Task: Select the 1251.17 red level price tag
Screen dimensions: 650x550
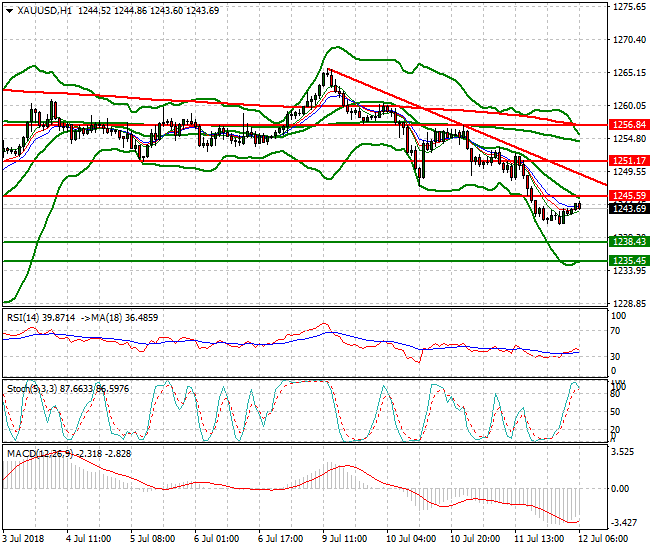Action: tap(628, 160)
